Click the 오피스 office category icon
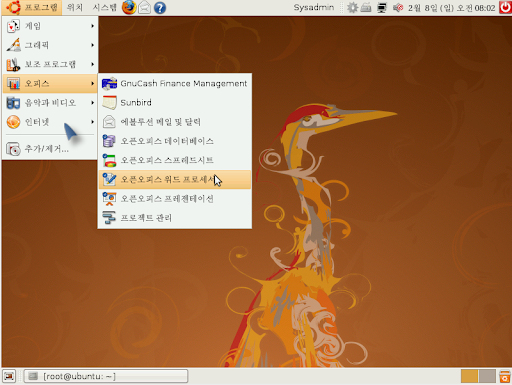Image resolution: width=512 pixels, height=385 pixels. pyautogui.click(x=13, y=83)
